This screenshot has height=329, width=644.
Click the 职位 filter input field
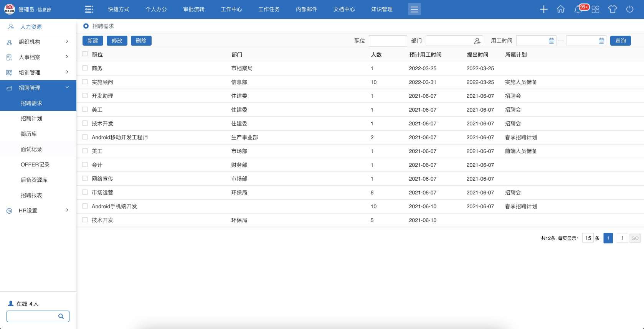[388, 41]
